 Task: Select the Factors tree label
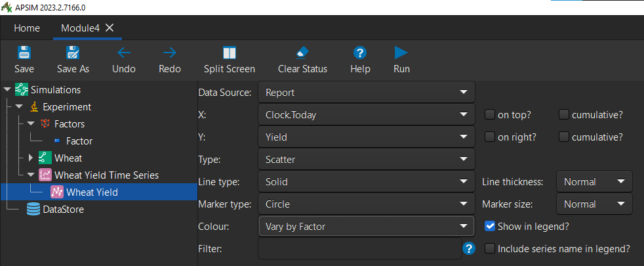70,123
